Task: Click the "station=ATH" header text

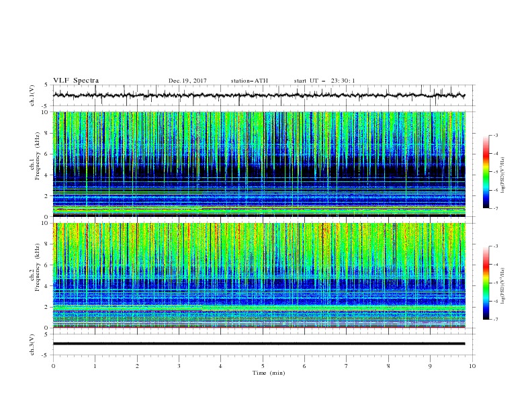Action: pos(249,81)
